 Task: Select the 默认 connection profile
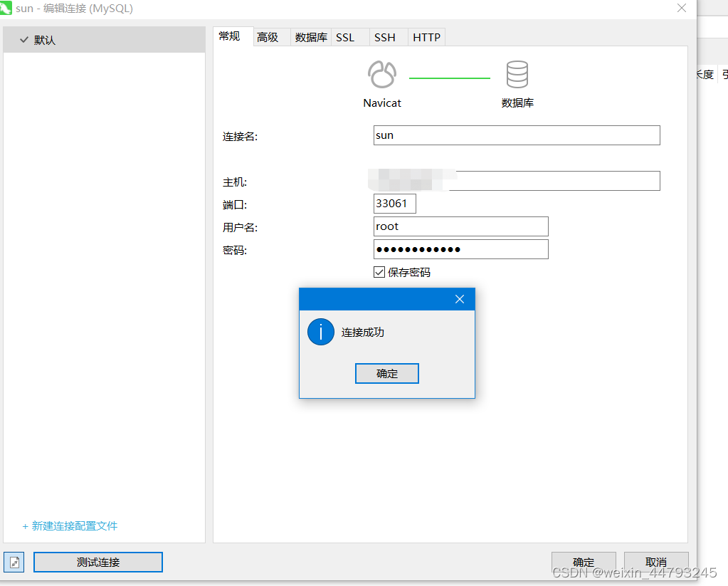point(45,39)
